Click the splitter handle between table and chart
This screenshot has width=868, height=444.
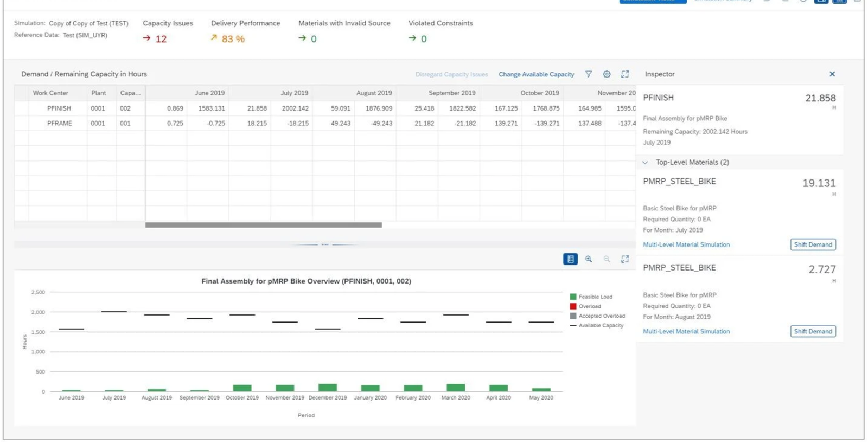(325, 244)
